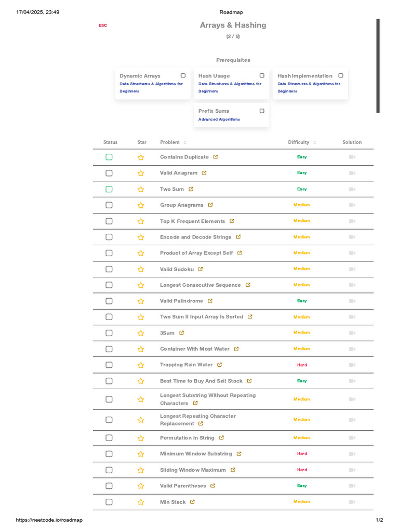Open Advanced Algorithms course under Prefix Sums
Viewport: 399px width, 532px height.
point(219,119)
